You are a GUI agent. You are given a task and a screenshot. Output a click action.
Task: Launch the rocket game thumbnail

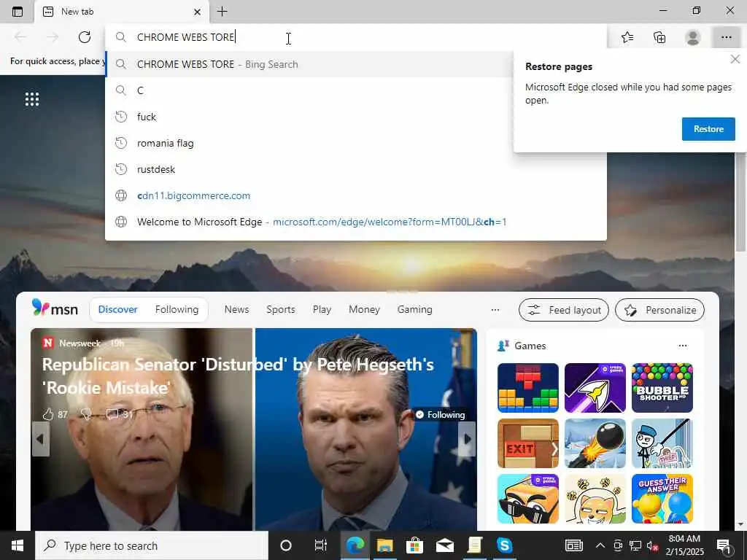pyautogui.click(x=595, y=388)
